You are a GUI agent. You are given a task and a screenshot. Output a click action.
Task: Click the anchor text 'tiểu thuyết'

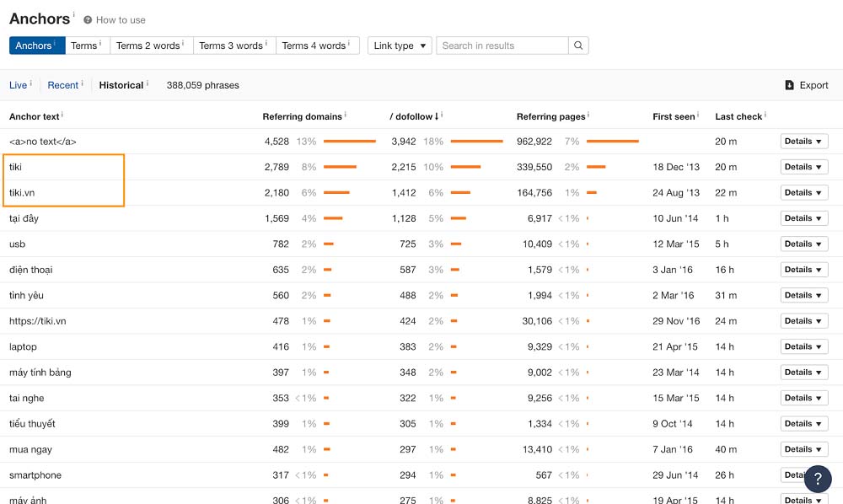pyautogui.click(x=32, y=423)
